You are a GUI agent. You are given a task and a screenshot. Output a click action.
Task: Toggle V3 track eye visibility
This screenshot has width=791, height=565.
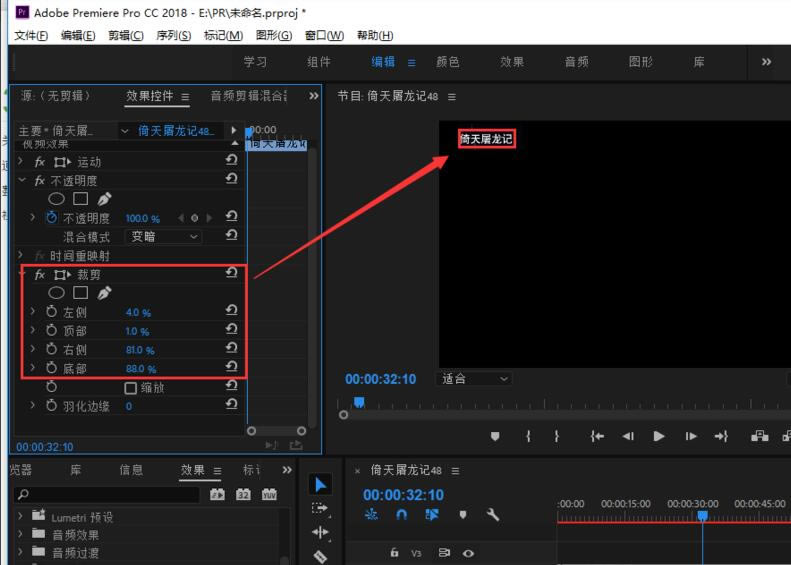(x=467, y=553)
